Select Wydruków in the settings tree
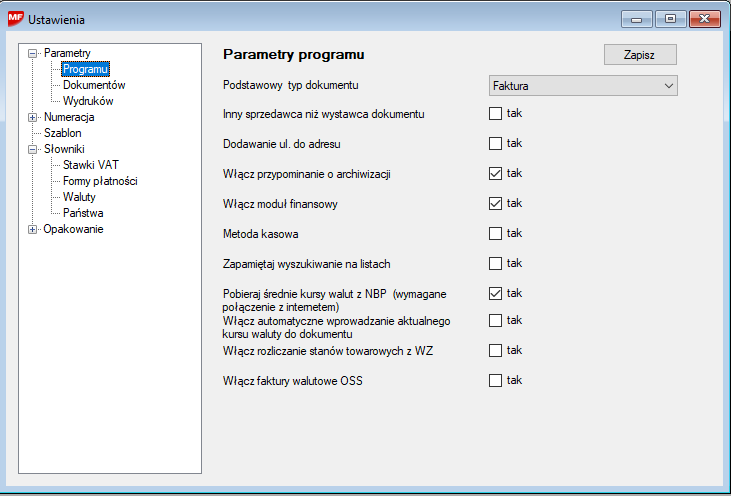Viewport: 731px width, 496px height. pos(88,101)
